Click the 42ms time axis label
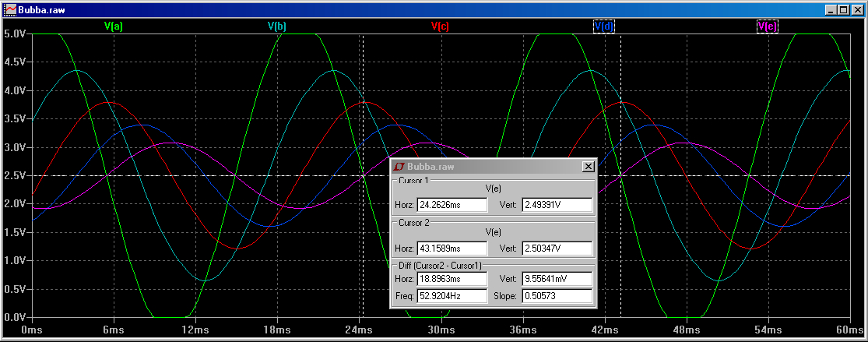868x342 pixels. click(x=605, y=330)
